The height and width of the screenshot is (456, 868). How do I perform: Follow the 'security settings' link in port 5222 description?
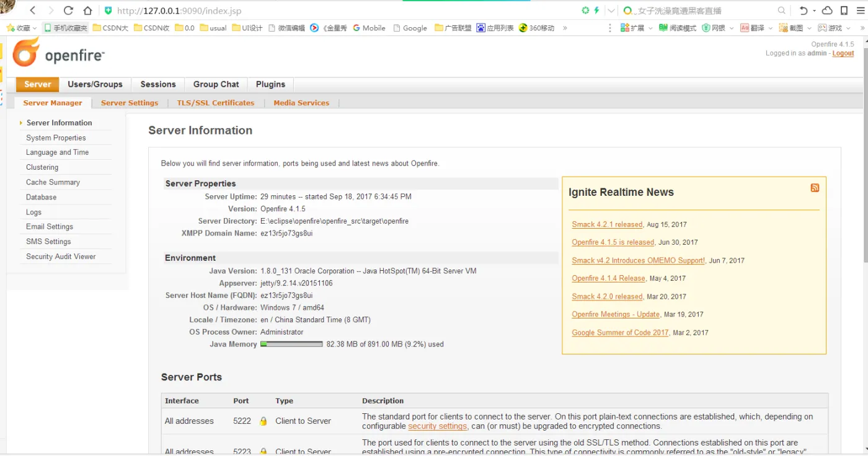coord(437,426)
